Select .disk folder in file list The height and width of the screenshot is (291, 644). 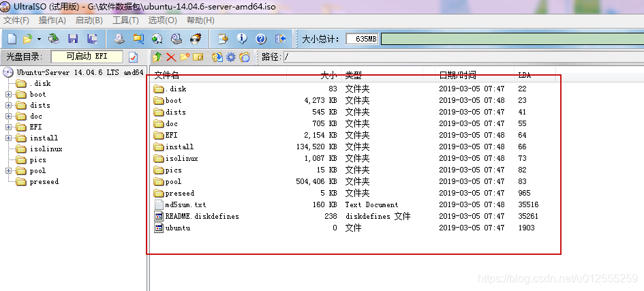[176, 89]
